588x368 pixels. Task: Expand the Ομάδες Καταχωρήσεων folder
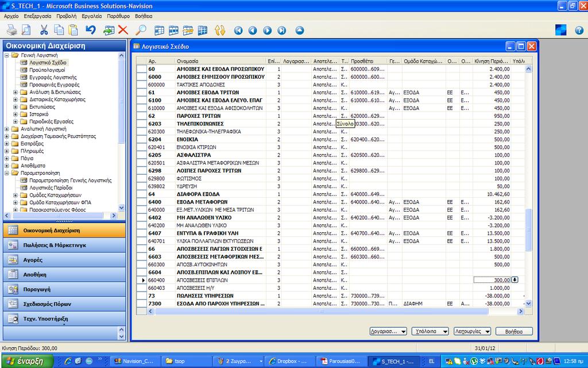16,195
